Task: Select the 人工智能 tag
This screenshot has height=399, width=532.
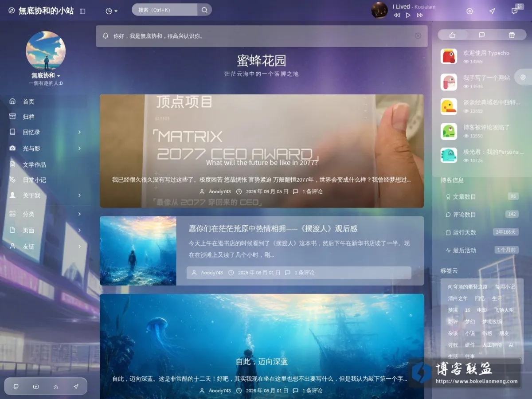Action: [492, 345]
